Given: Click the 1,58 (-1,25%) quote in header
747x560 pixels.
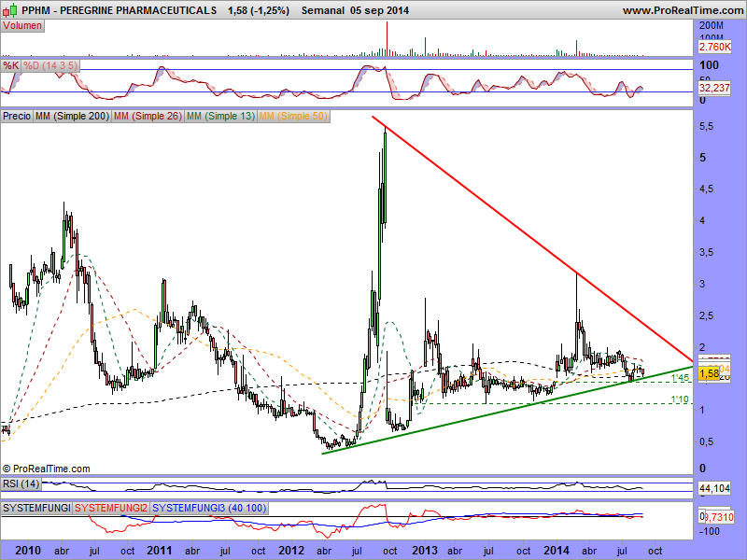Looking at the screenshot, I should click(259, 10).
